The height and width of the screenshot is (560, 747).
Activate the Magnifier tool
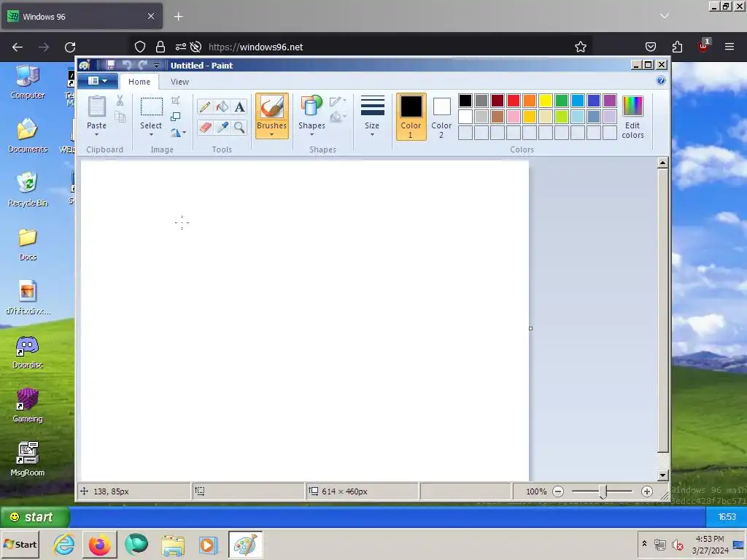(x=239, y=127)
